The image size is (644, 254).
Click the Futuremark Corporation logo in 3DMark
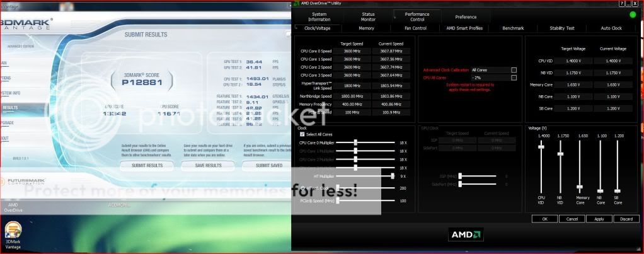pyautogui.click(x=23, y=182)
